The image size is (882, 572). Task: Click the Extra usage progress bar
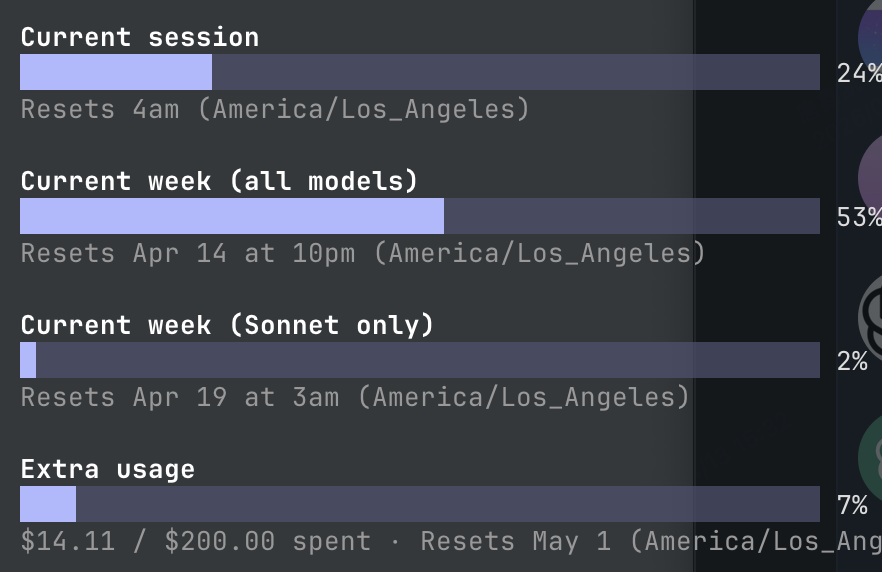420,504
